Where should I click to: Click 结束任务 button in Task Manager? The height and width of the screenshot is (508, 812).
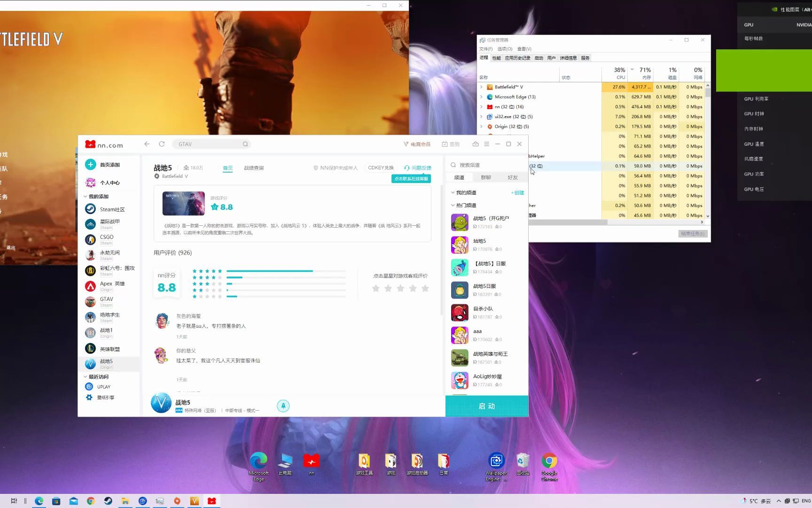(693, 234)
